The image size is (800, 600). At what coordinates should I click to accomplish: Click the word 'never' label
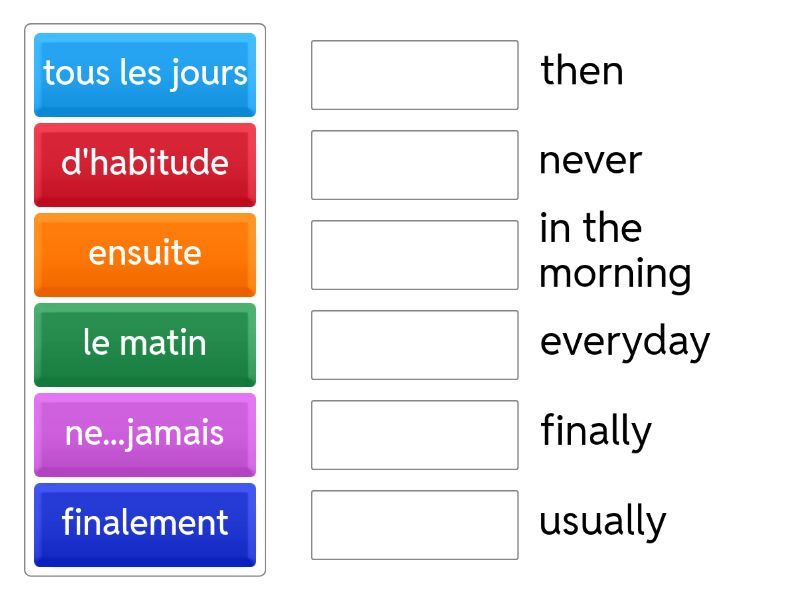(590, 161)
